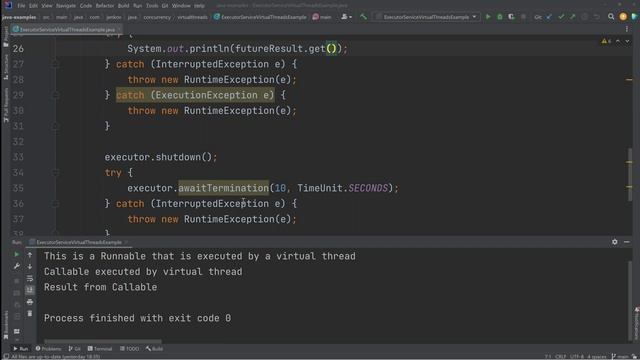Screen dimensions: 640x360
Task: Open the TODO tool window tab
Action: (x=129, y=349)
